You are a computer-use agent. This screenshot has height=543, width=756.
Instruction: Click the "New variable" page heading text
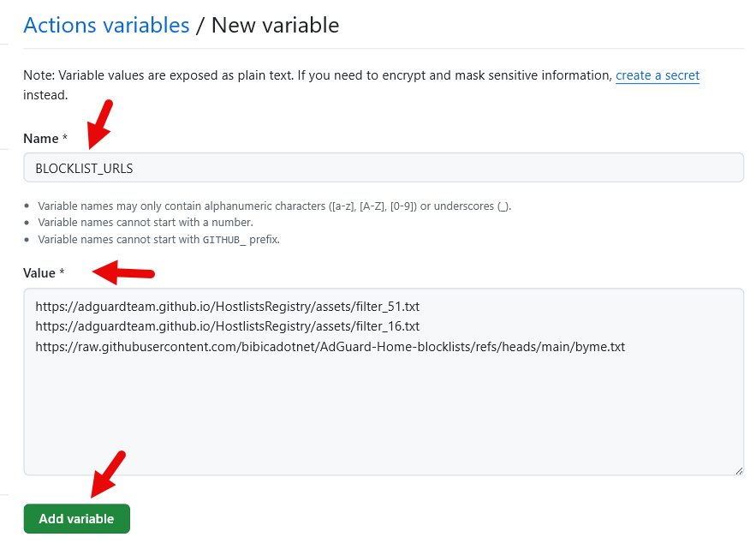point(275,26)
